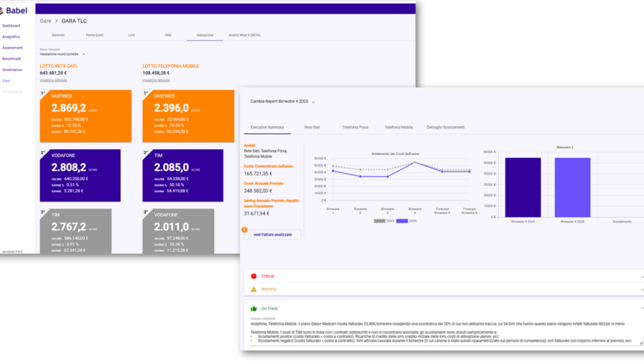Open Provisioning in the sidebar
This screenshot has width=644, height=362.
pyautogui.click(x=12, y=92)
